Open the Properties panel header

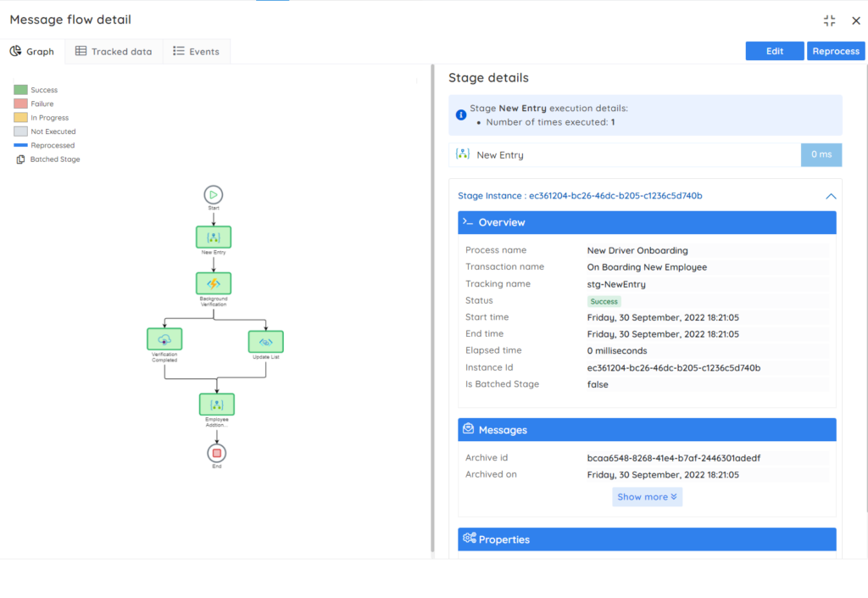coord(647,539)
